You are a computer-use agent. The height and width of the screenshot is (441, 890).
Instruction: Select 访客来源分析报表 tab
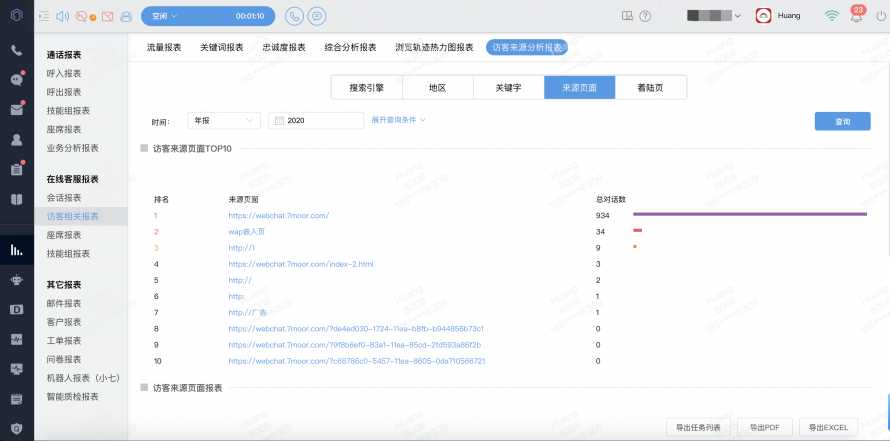tap(527, 48)
